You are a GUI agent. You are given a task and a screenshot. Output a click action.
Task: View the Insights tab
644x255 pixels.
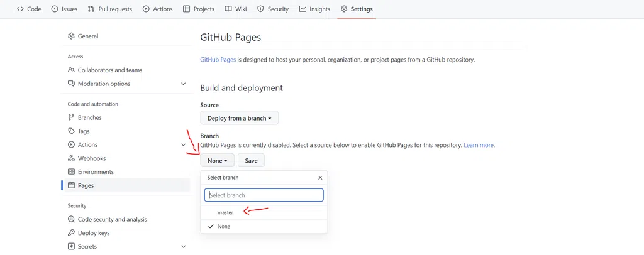(x=314, y=9)
